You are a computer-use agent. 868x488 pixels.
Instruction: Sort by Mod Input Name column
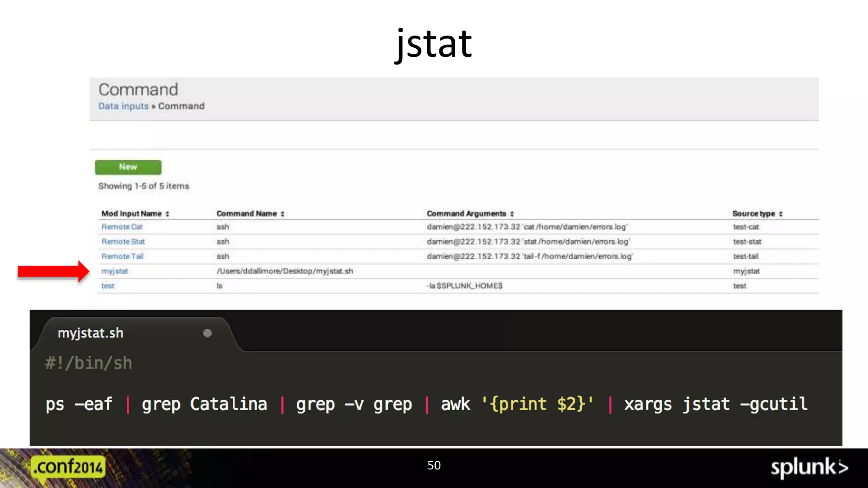(x=135, y=213)
